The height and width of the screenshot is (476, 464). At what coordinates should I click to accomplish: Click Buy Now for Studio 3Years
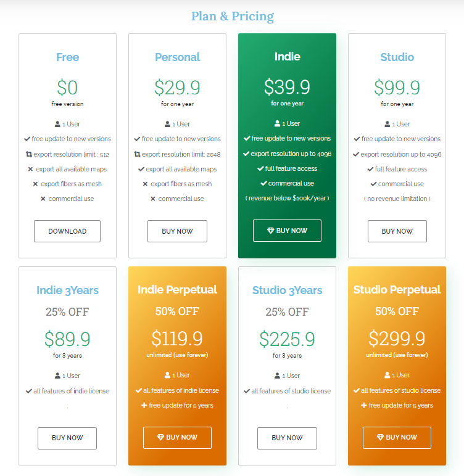[x=287, y=438]
